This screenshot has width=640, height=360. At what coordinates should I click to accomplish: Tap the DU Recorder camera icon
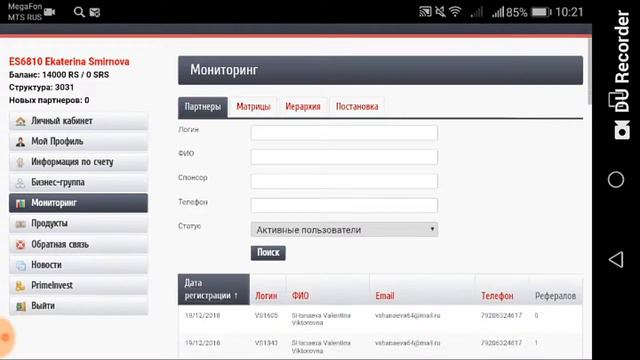(x=622, y=130)
